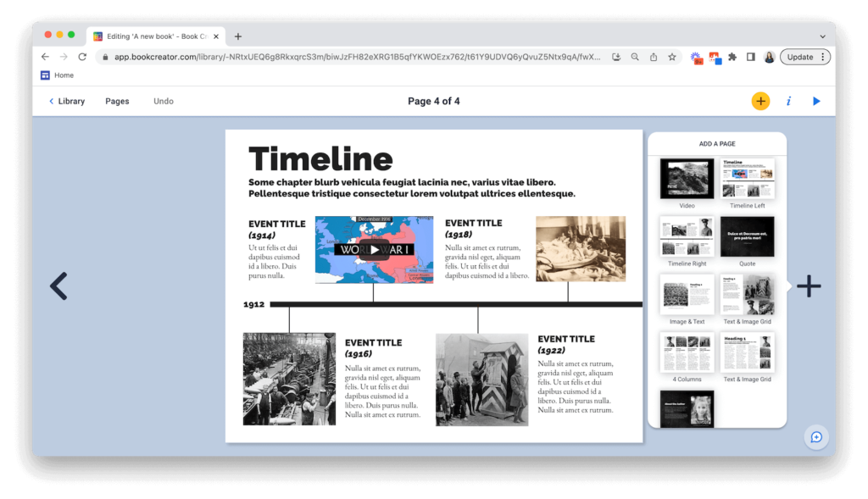
Task: Return to the Library
Action: [67, 101]
